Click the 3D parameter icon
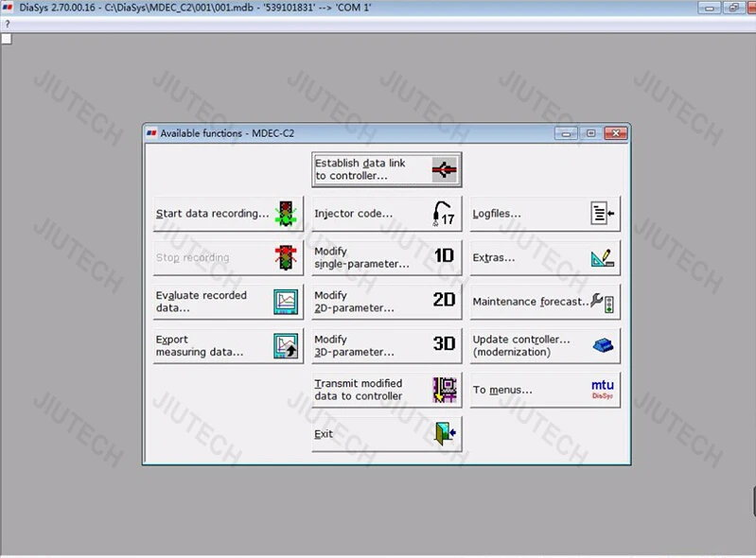This screenshot has height=558, width=756. point(444,345)
